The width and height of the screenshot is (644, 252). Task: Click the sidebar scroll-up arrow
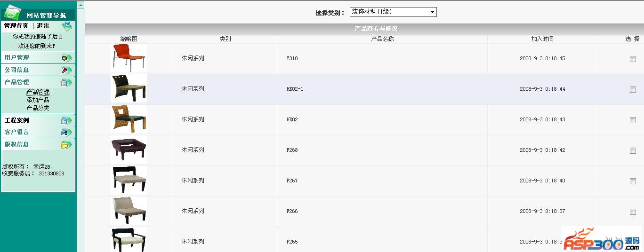coord(80,5)
